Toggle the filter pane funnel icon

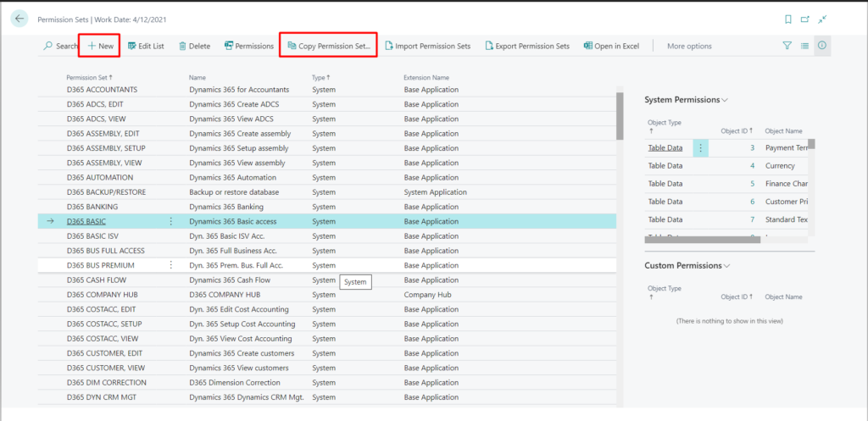point(787,46)
